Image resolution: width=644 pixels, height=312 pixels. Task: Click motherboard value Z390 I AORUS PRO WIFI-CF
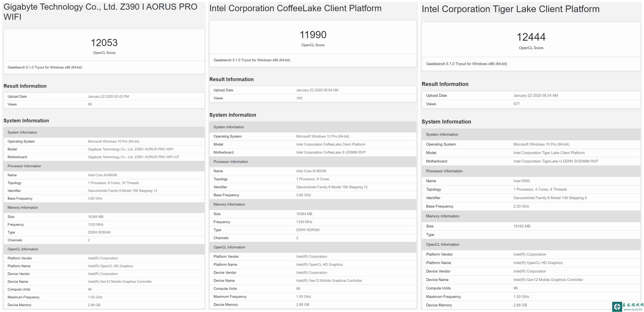(133, 157)
